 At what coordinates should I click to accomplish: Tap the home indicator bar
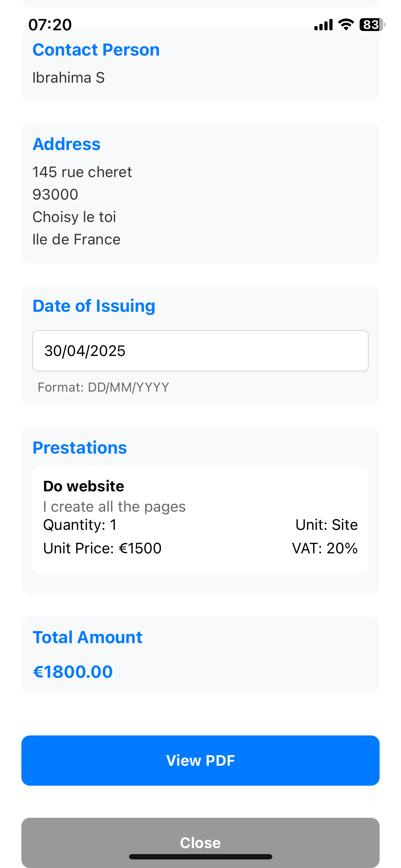point(200,857)
